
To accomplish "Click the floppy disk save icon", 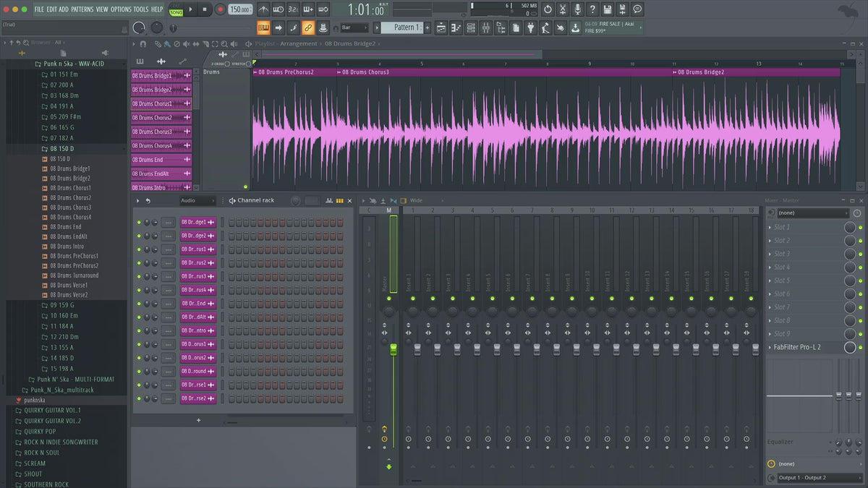I will pos(608,9).
